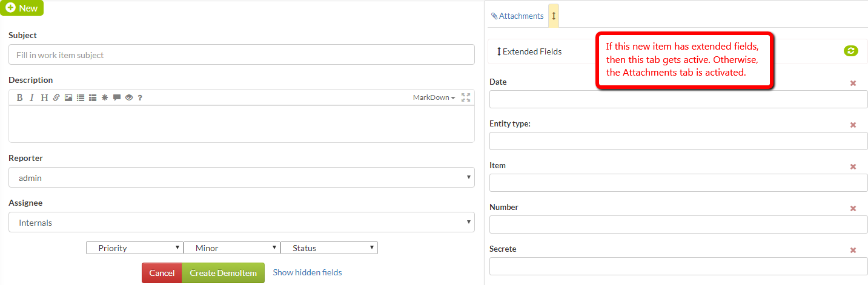Open the Priority dropdown

[x=134, y=248]
